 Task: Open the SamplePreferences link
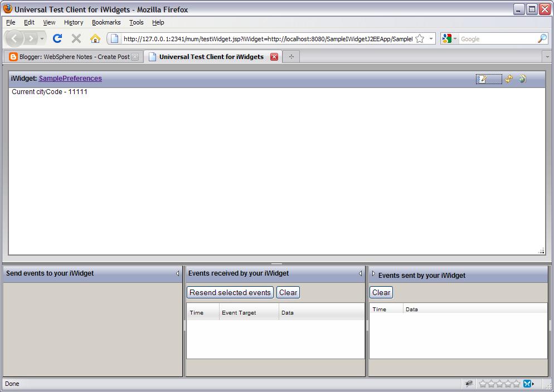click(70, 79)
